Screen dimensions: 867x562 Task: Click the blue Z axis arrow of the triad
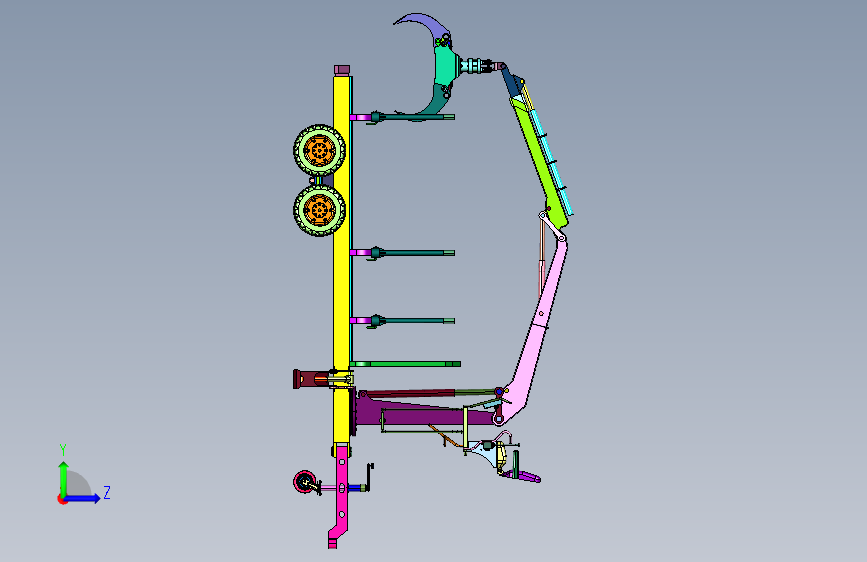click(x=83, y=498)
